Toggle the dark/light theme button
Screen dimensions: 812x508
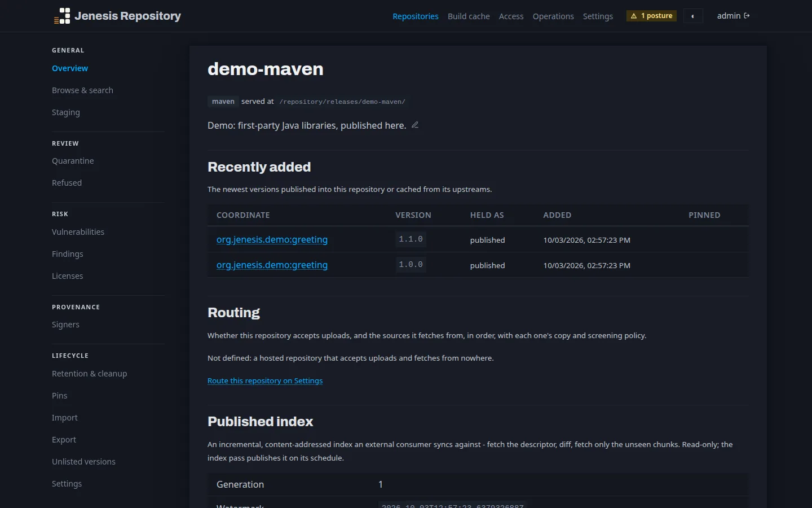click(693, 16)
